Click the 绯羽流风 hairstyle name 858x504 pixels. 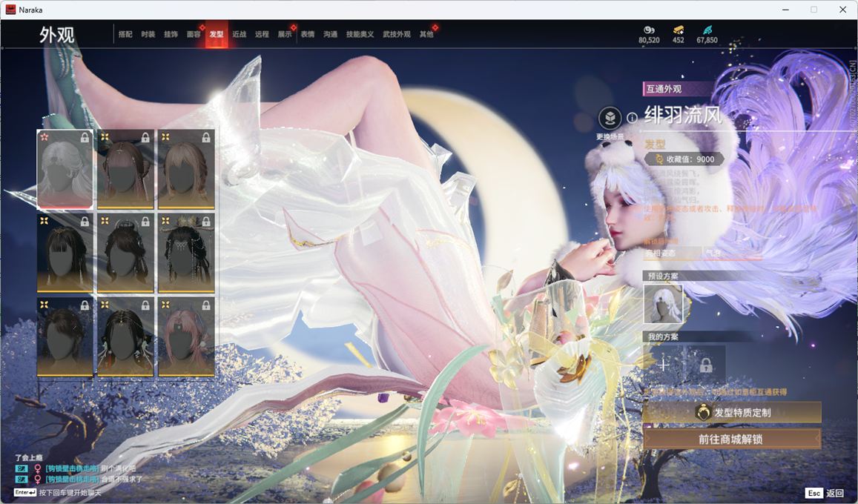(683, 116)
